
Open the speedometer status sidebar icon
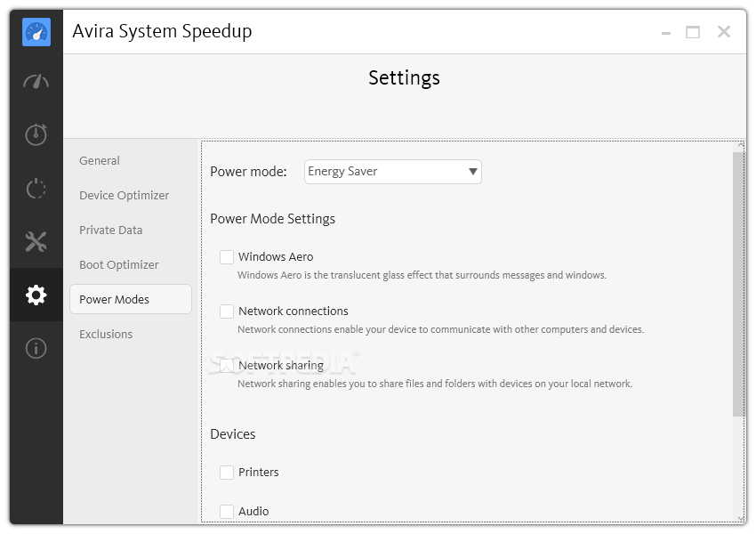click(36, 82)
